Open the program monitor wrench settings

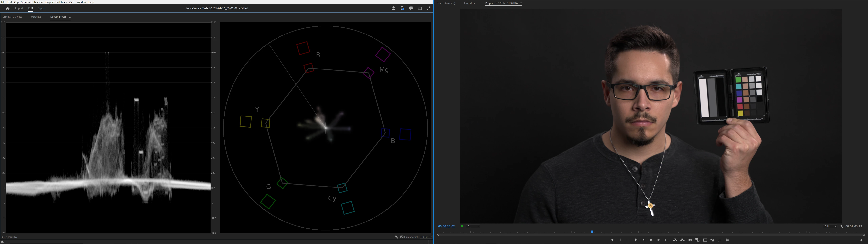coord(841,227)
